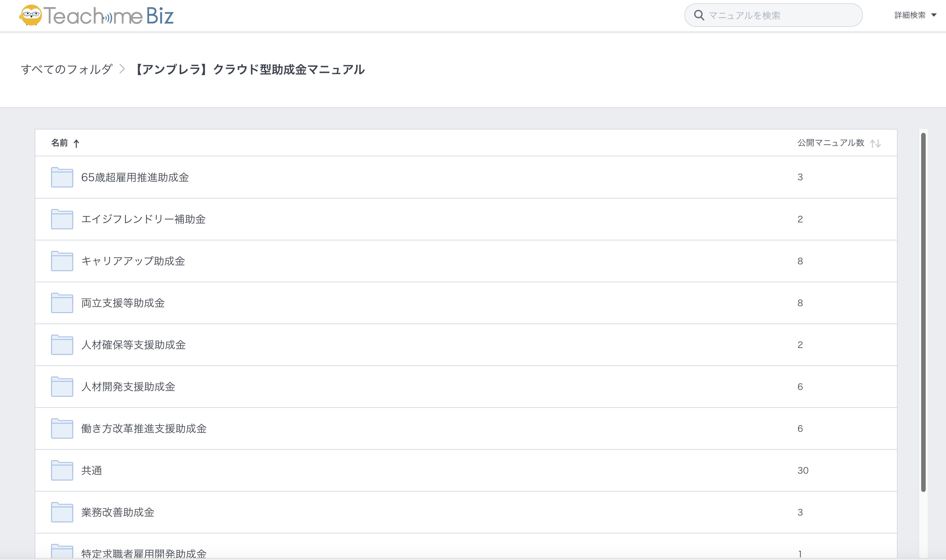Toggle sort arrows for 公開マニュアル数

[x=875, y=143]
